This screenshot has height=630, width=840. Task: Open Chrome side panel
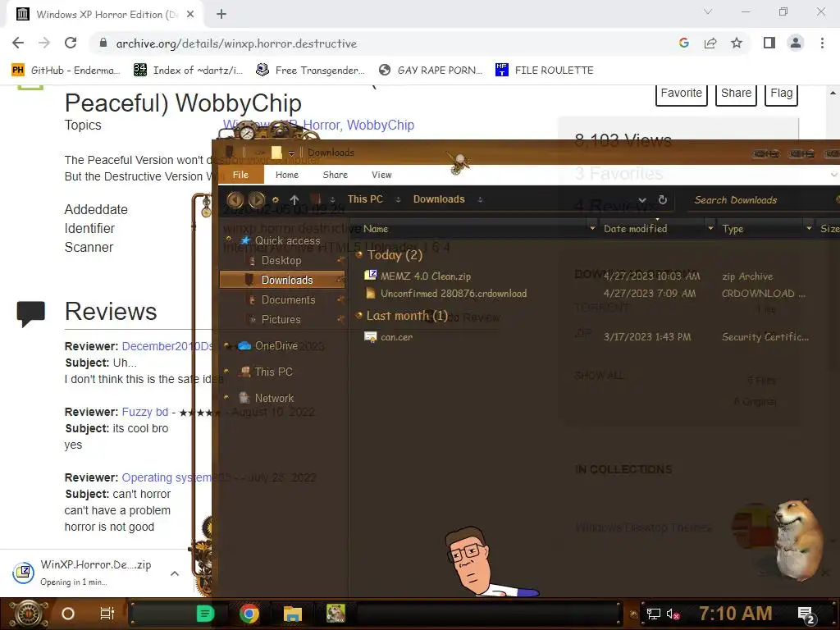[x=769, y=43]
